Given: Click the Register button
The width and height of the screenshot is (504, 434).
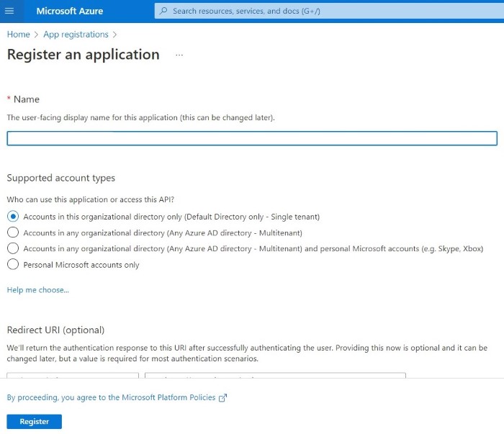Looking at the screenshot, I should [34, 422].
